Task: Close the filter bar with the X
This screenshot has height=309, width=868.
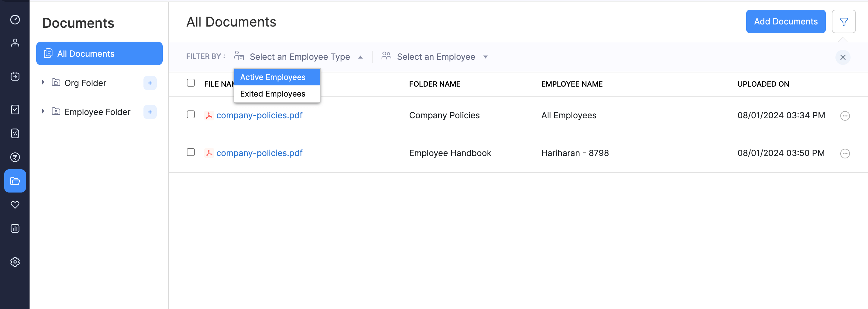Action: [843, 57]
